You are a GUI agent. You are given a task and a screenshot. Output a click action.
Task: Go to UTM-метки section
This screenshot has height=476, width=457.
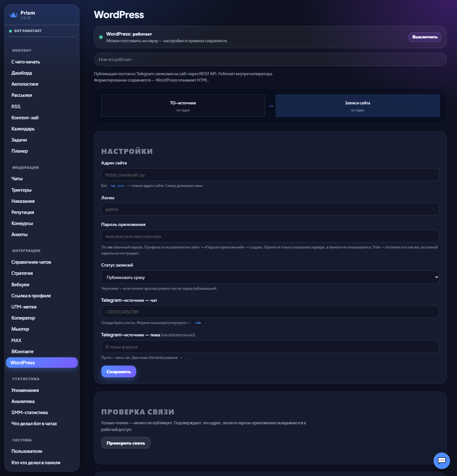(x=24, y=307)
